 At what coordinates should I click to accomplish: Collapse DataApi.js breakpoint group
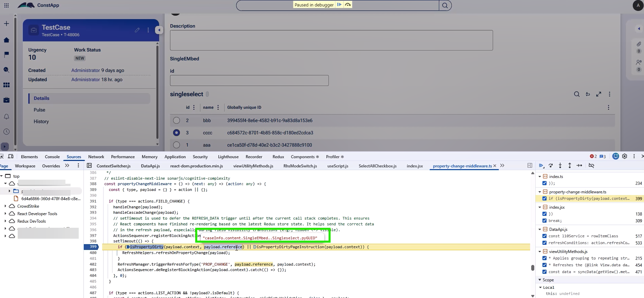[540, 229]
